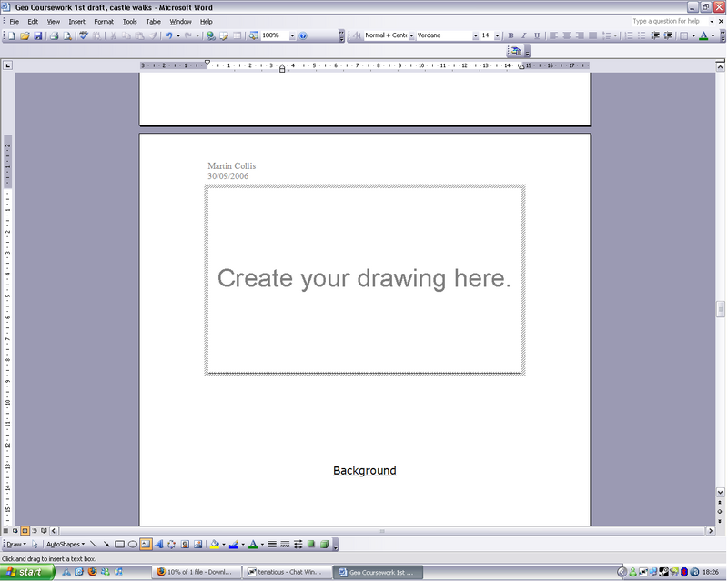Select the Oval shape tool
The width and height of the screenshot is (728, 581).
click(x=133, y=545)
